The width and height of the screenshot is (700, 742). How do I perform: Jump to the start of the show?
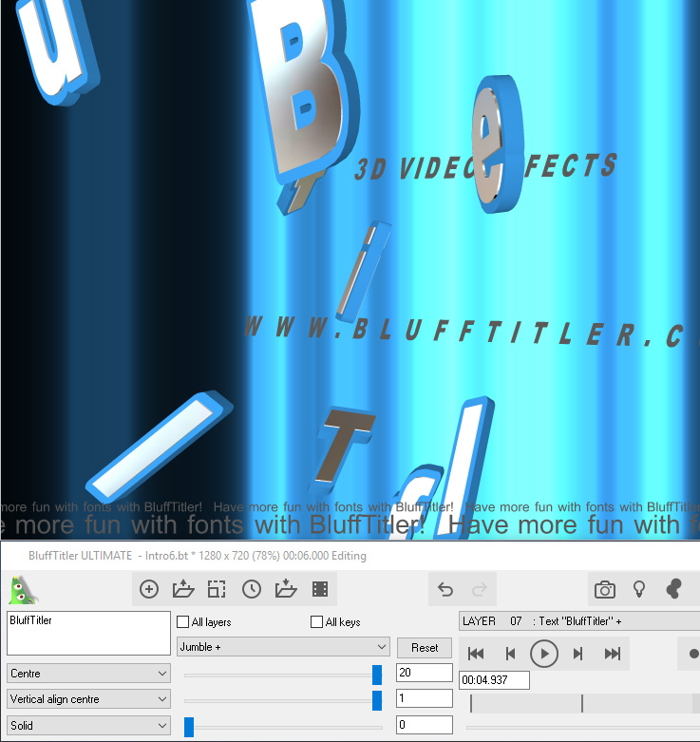(476, 654)
